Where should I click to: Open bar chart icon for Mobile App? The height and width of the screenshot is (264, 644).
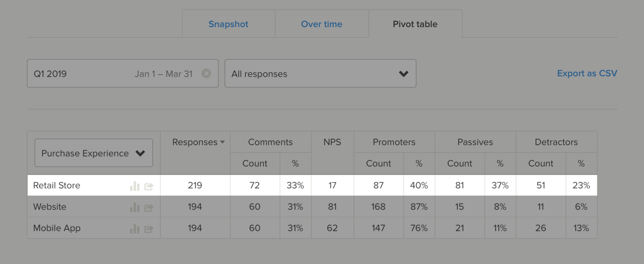[x=134, y=229]
